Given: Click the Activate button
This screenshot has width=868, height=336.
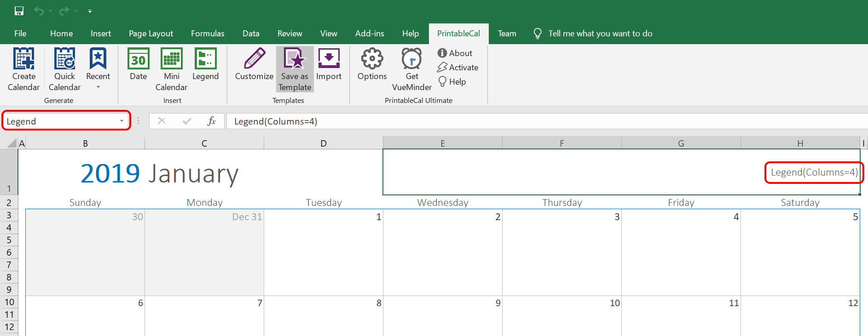Looking at the screenshot, I should click(x=458, y=68).
